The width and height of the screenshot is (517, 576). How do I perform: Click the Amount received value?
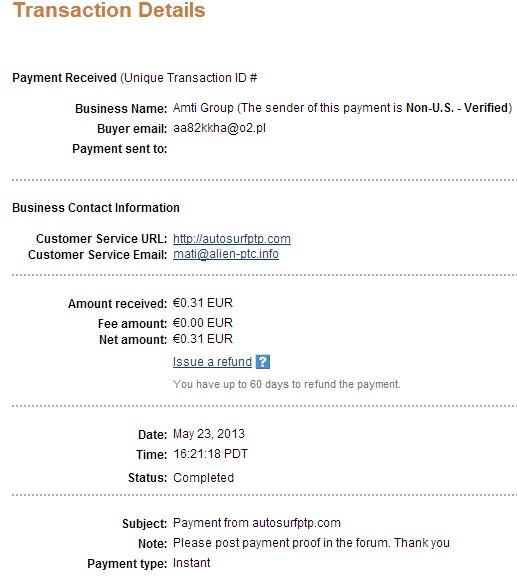coord(203,303)
